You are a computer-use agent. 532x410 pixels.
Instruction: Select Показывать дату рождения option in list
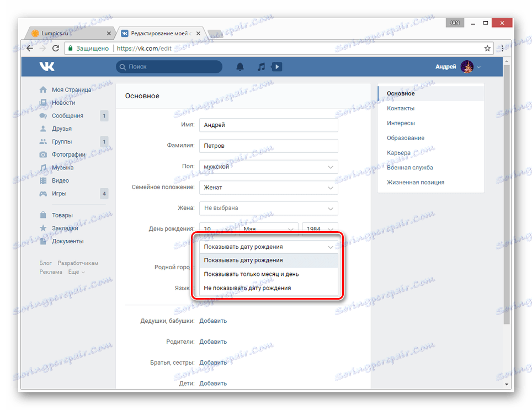268,260
